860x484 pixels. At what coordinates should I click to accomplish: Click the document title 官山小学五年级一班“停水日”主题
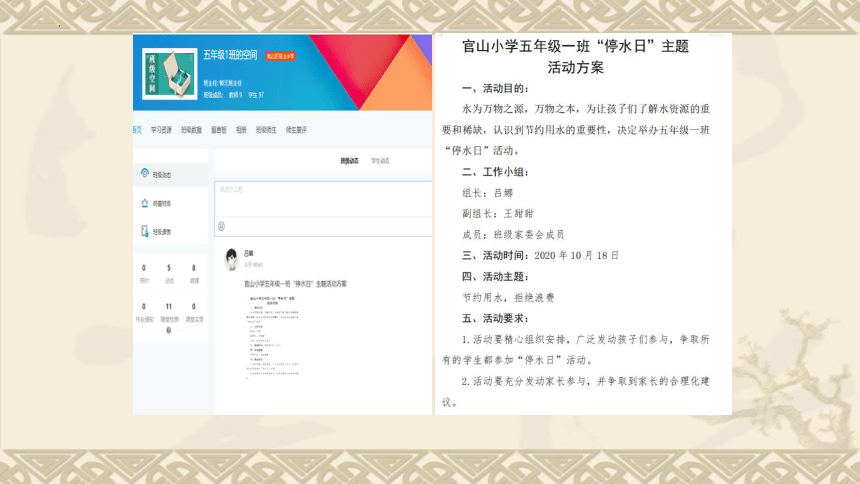(x=575, y=46)
